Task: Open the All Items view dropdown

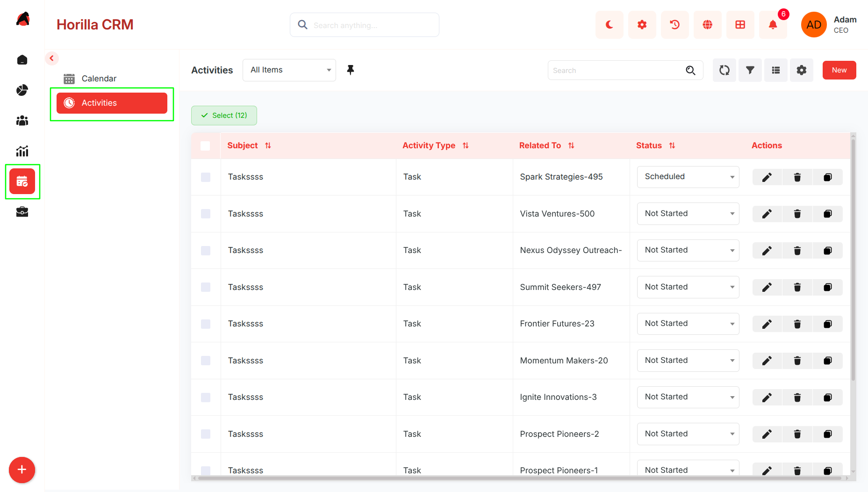Action: [289, 70]
